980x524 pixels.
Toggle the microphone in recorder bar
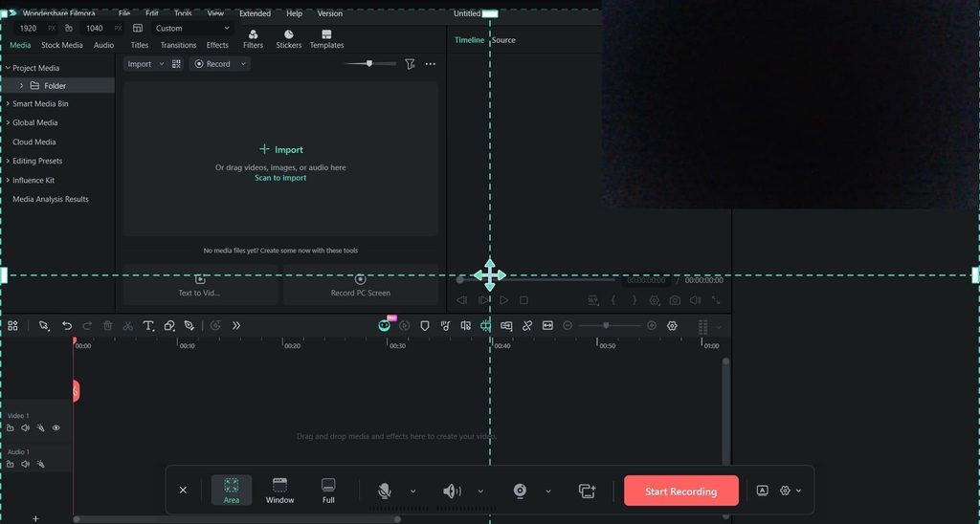385,491
